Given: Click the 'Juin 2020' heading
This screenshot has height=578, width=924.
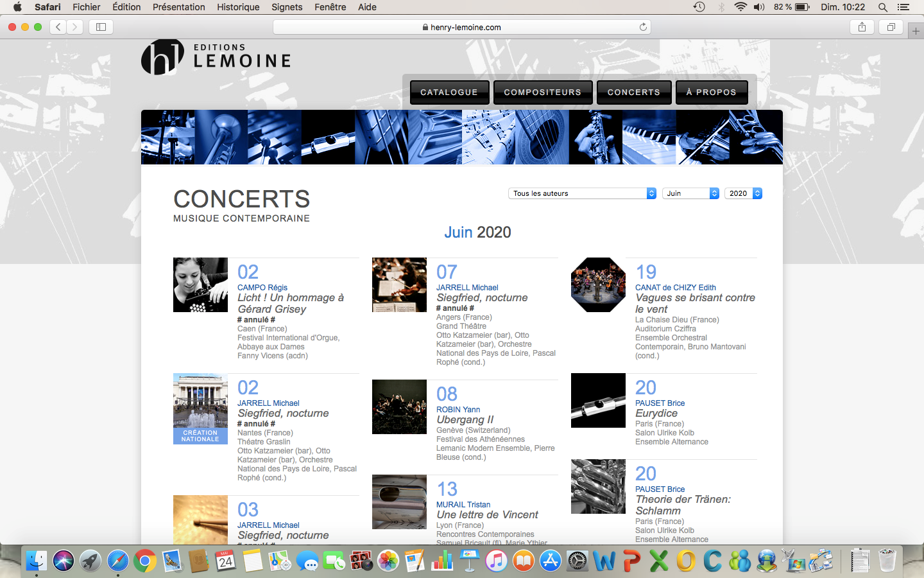Looking at the screenshot, I should [x=478, y=232].
